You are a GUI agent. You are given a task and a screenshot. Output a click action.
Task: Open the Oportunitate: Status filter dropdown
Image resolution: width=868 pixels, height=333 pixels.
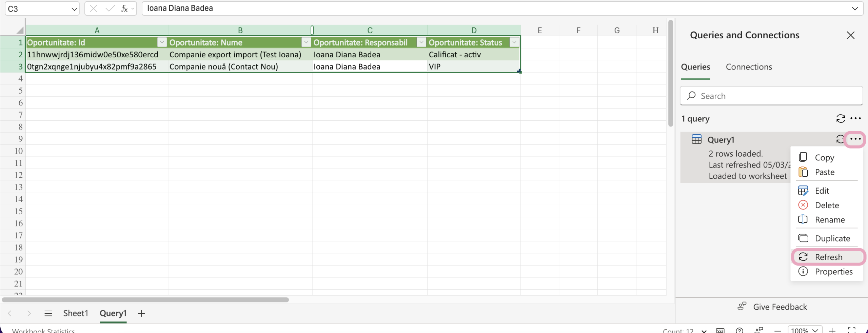pyautogui.click(x=514, y=42)
